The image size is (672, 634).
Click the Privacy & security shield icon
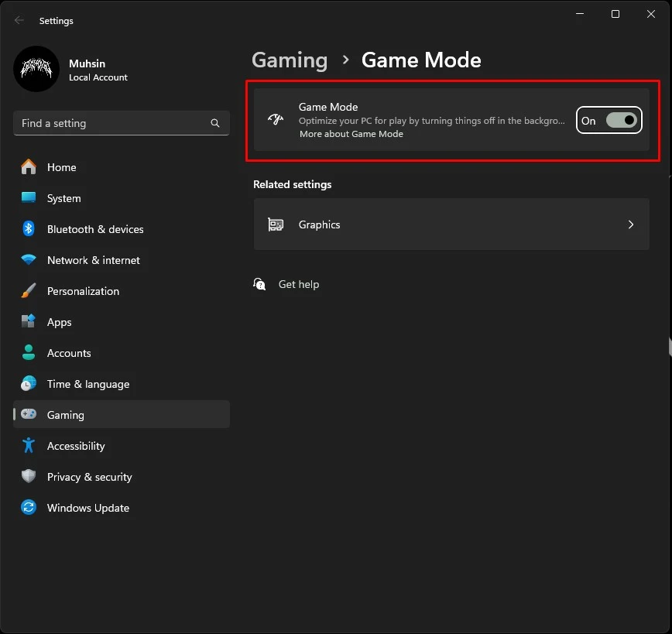(29, 476)
